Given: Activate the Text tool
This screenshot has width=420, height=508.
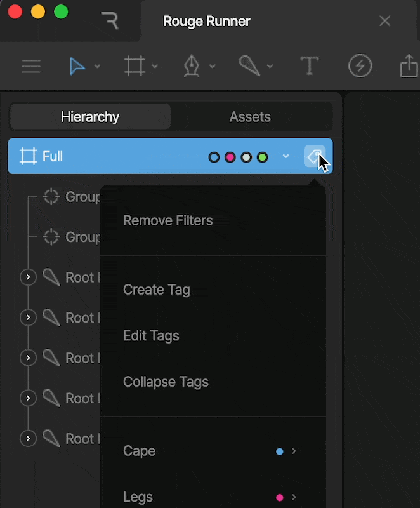Looking at the screenshot, I should coord(310,66).
